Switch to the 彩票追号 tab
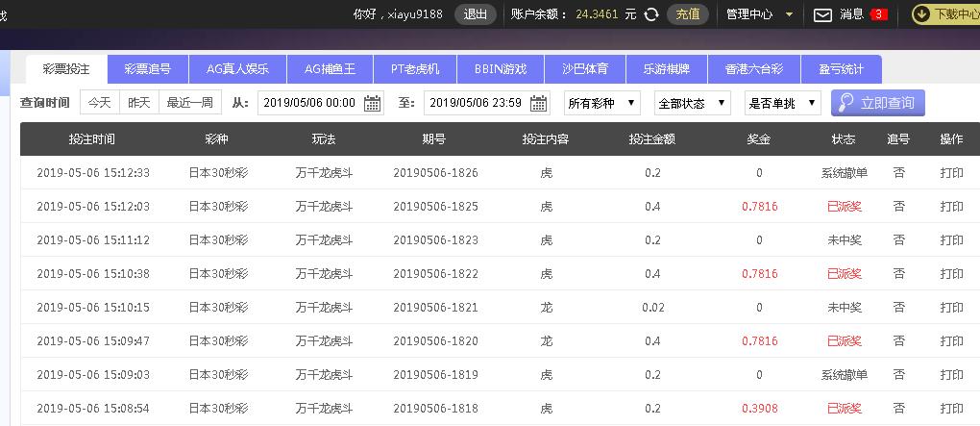 point(148,69)
